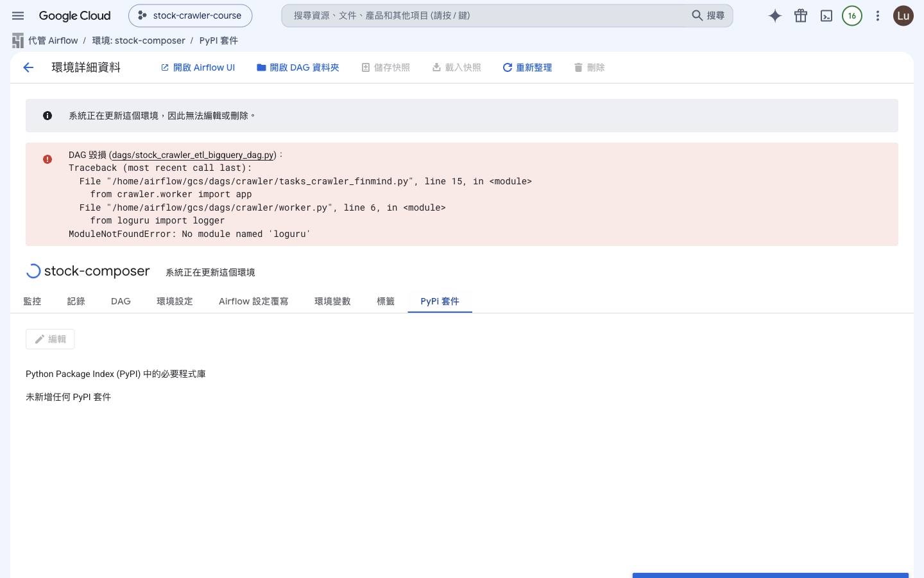Open the 環境變數 tab
The height and width of the screenshot is (578, 924).
click(332, 301)
